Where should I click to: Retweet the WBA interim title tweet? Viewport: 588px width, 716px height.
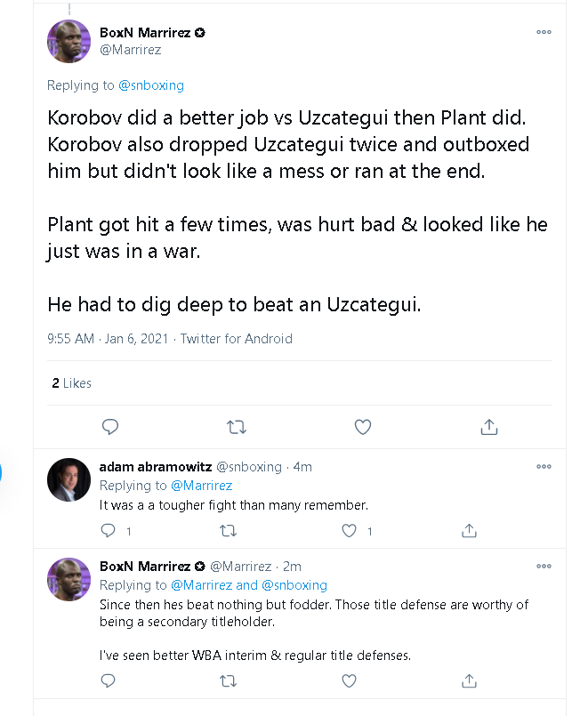pyautogui.click(x=228, y=680)
